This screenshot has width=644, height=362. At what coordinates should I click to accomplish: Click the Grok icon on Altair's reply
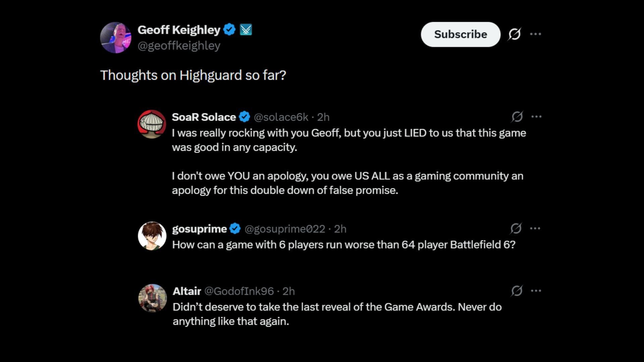(517, 291)
